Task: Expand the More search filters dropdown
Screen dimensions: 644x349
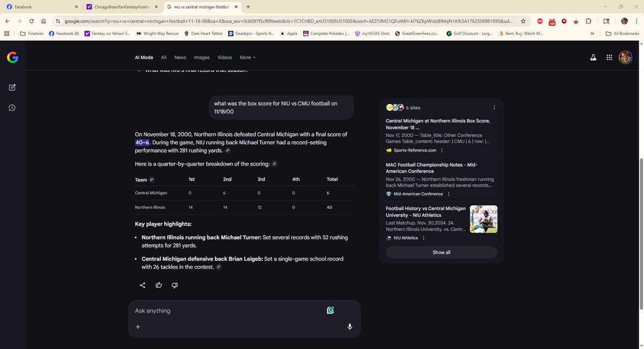Action: 247,57
